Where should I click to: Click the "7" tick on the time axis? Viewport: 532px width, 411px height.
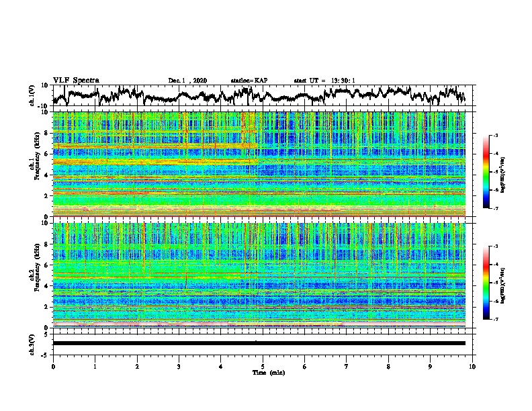pos(347,367)
